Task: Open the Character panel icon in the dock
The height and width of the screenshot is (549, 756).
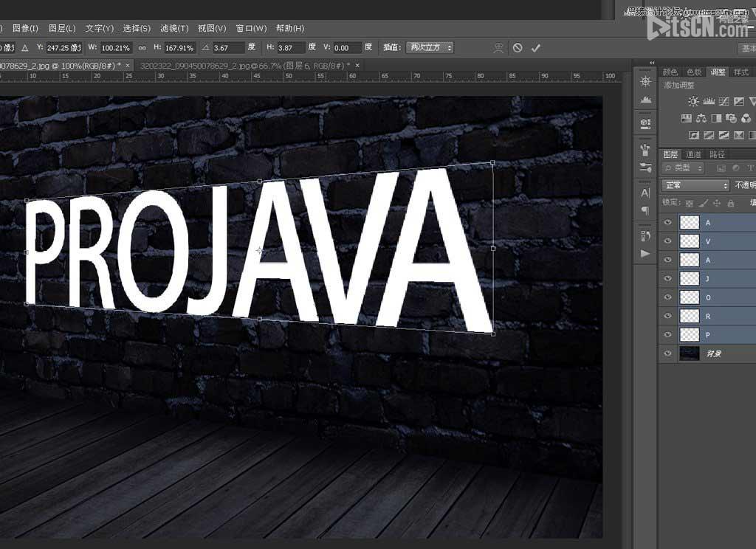Action: [x=646, y=193]
